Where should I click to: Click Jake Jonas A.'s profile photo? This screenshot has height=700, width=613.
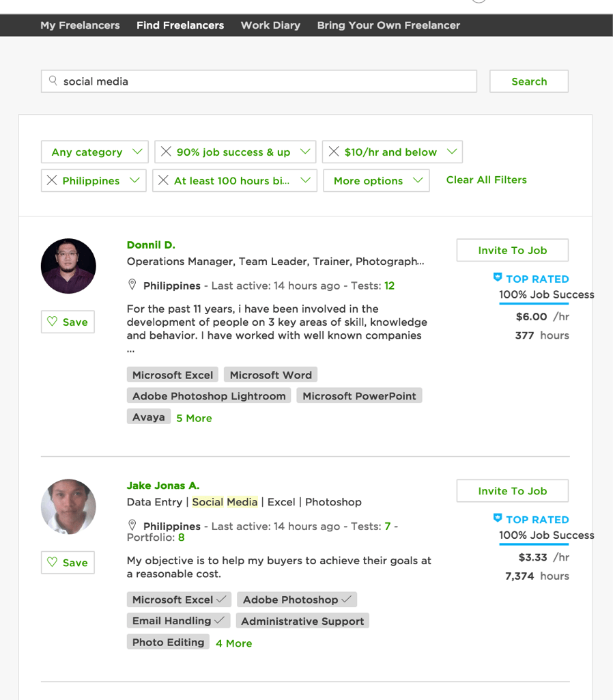click(68, 507)
